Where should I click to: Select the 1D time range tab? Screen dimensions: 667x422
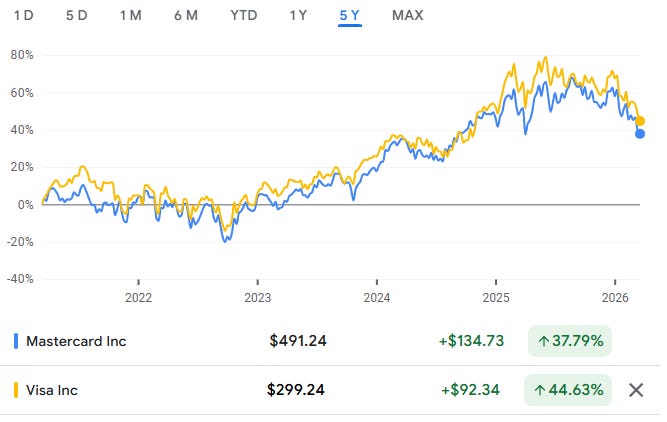pos(23,15)
